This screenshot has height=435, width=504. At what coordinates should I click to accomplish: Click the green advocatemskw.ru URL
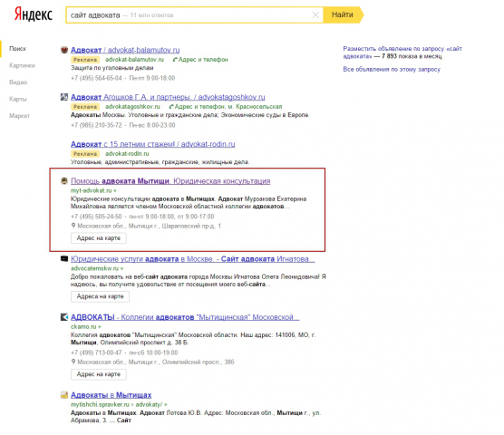pos(94,268)
